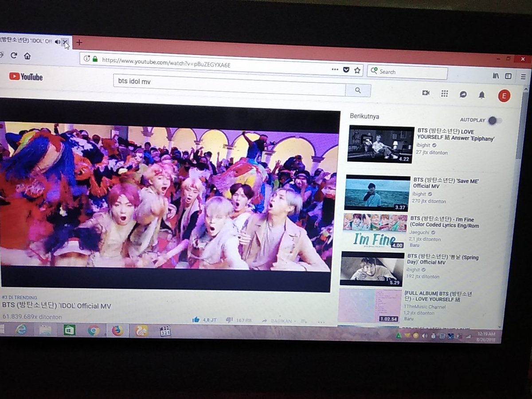Open File Explorer from the taskbar

coord(45,330)
